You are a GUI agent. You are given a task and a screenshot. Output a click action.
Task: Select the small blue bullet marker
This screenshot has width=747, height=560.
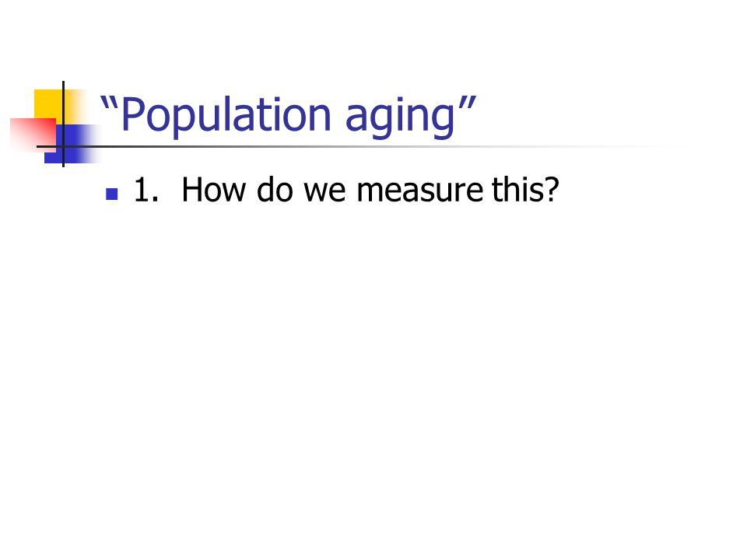pos(112,194)
